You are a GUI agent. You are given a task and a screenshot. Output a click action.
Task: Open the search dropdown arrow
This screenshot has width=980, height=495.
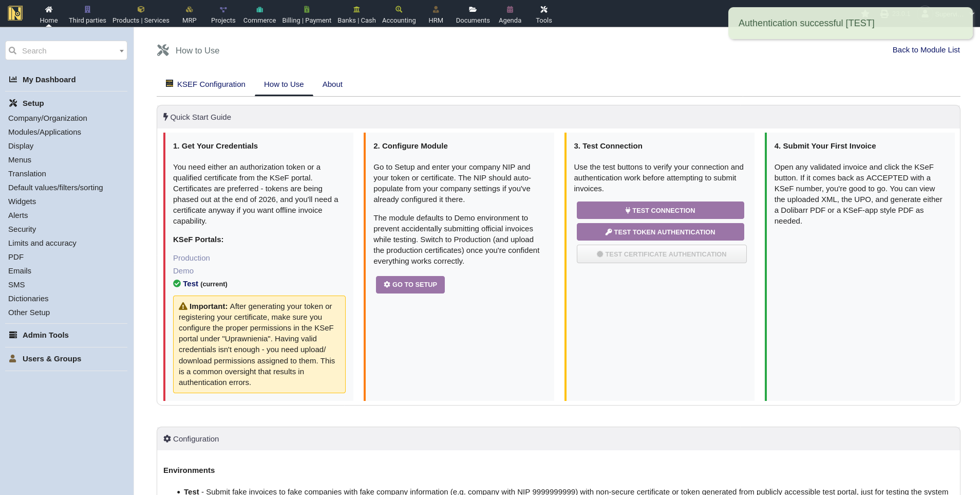121,51
